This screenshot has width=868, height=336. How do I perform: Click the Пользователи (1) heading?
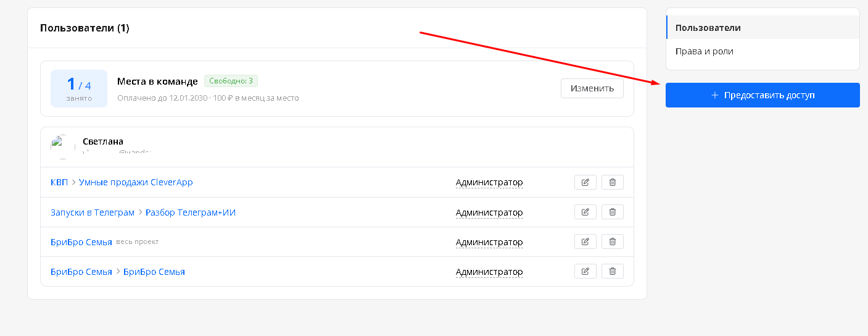(x=85, y=28)
